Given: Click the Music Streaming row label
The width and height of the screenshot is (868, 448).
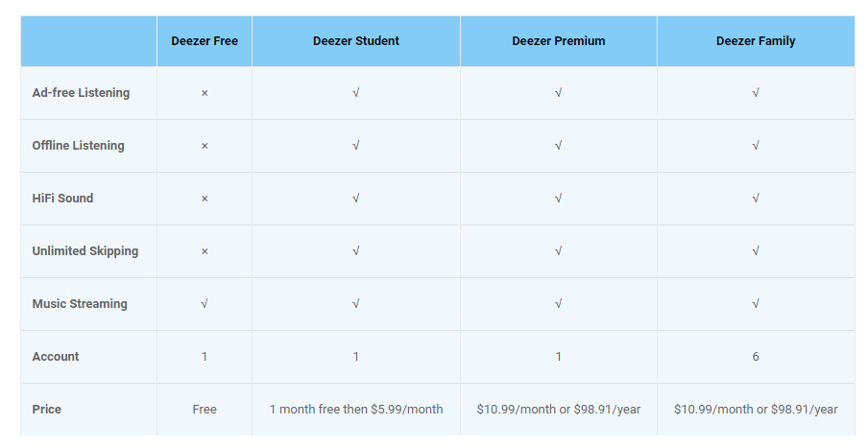Looking at the screenshot, I should pos(80,304).
